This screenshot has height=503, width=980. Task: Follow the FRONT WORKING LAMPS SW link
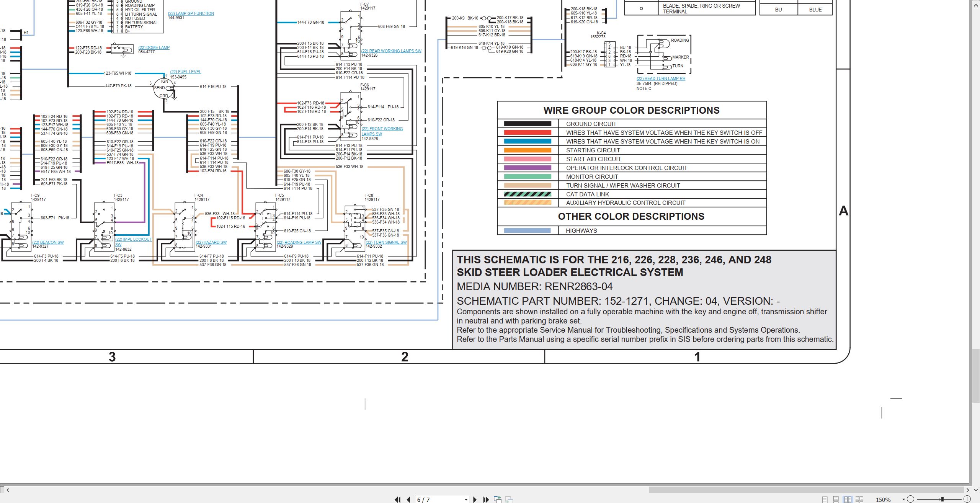[x=382, y=131]
